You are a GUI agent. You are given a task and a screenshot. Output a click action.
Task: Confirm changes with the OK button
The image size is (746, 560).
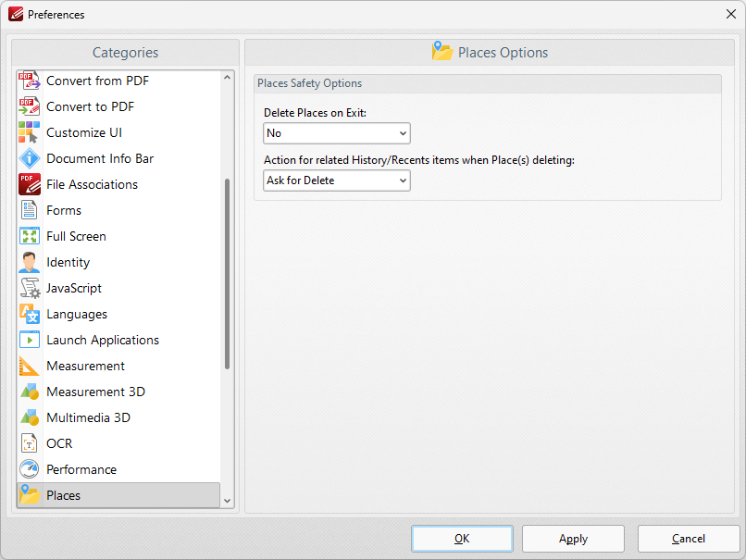click(462, 539)
